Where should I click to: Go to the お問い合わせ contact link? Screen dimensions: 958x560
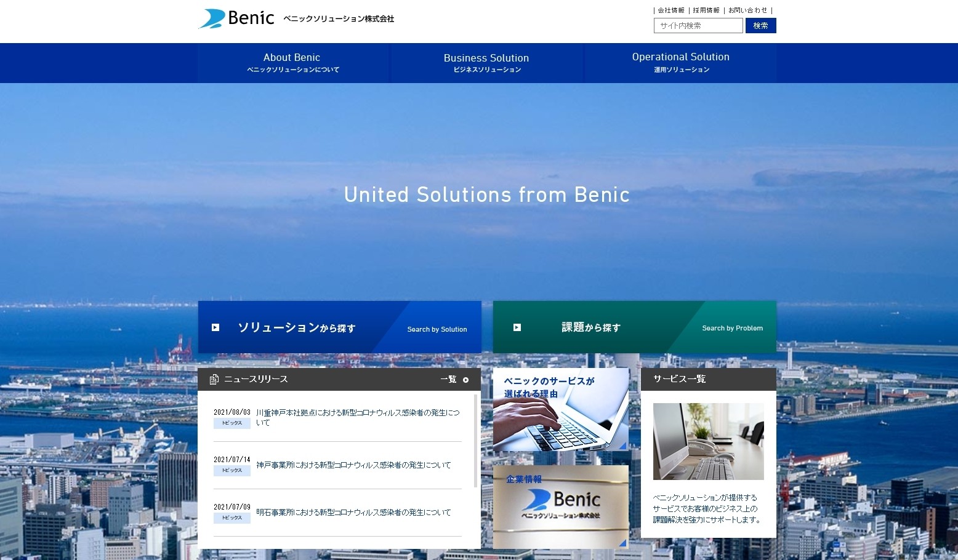[x=748, y=10]
